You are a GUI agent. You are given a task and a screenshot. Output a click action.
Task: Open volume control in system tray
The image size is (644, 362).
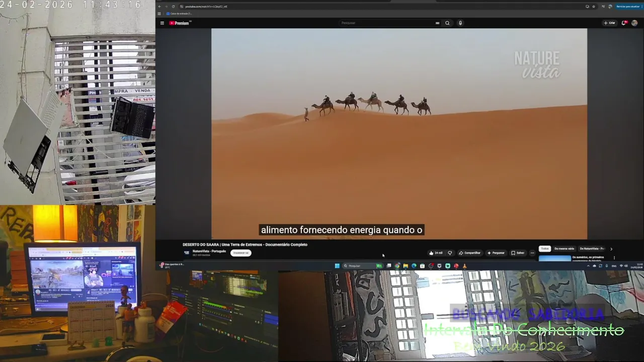tap(626, 266)
